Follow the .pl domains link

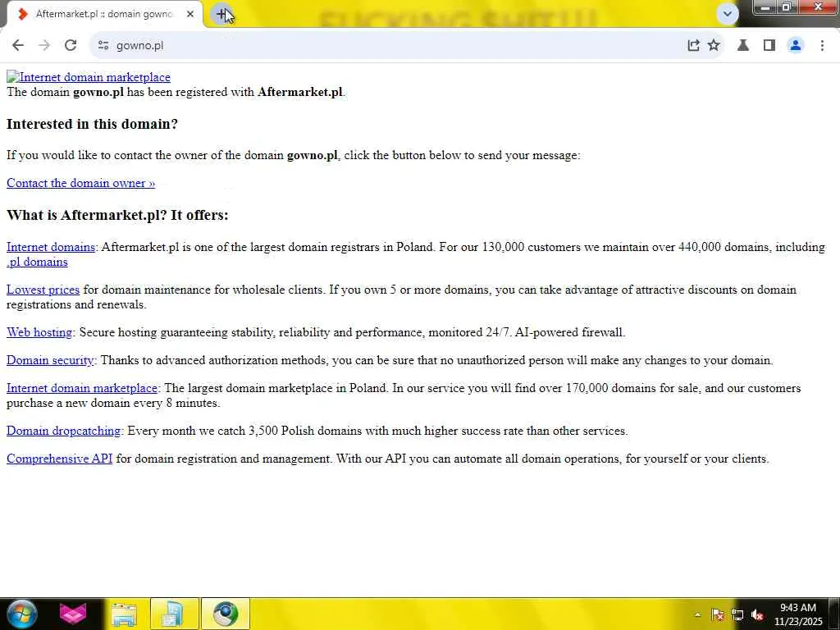click(x=37, y=262)
